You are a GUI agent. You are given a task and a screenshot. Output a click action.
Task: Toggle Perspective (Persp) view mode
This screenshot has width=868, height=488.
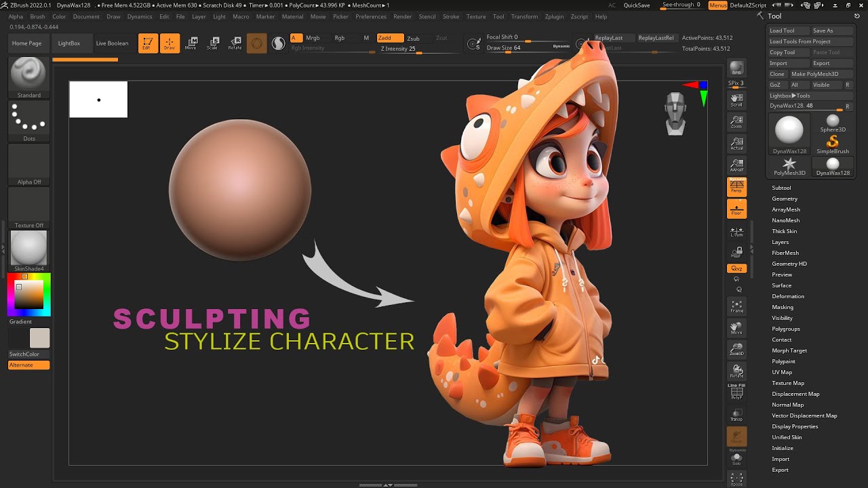point(736,186)
